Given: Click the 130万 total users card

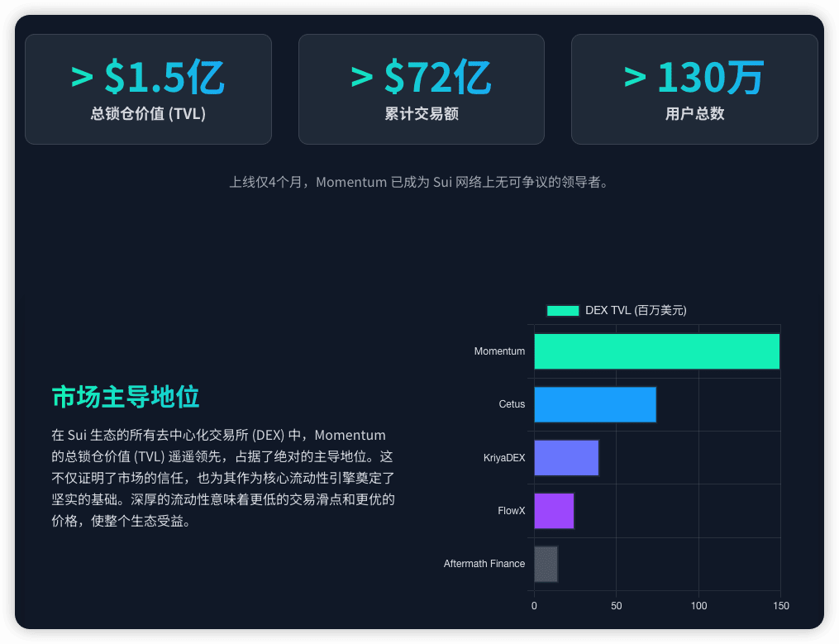Looking at the screenshot, I should click(x=694, y=89).
